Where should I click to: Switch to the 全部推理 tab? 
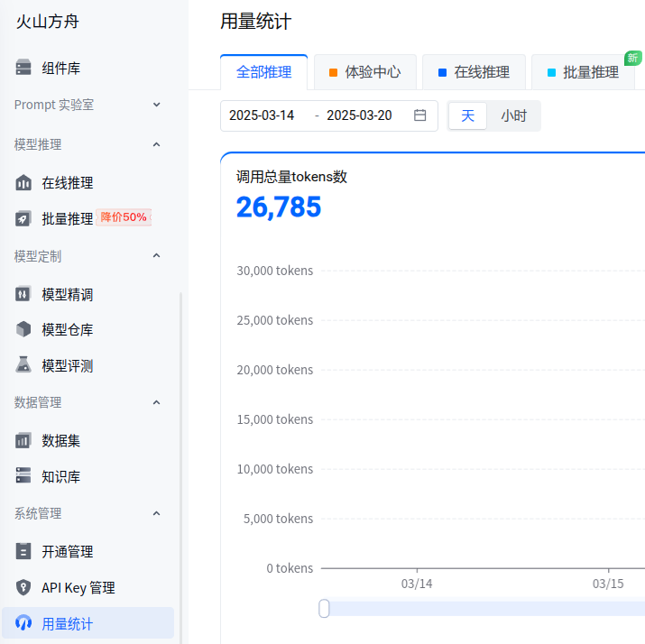coord(264,72)
